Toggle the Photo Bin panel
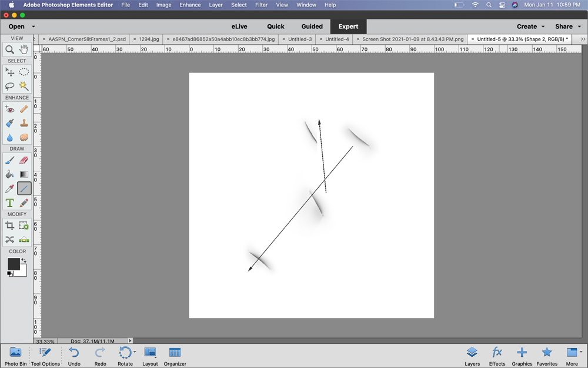This screenshot has height=368, width=588. [15, 356]
